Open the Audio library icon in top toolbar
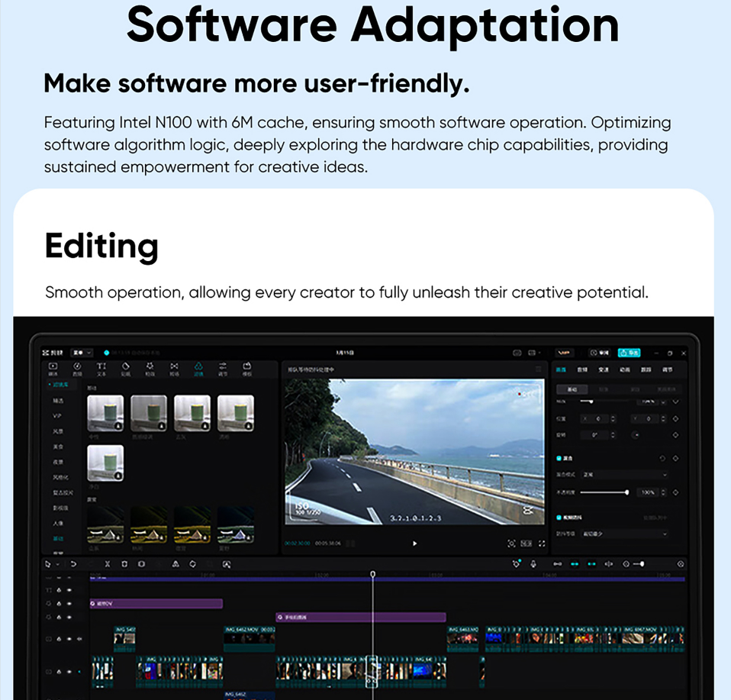Viewport: 731px width, 700px height. [77, 369]
